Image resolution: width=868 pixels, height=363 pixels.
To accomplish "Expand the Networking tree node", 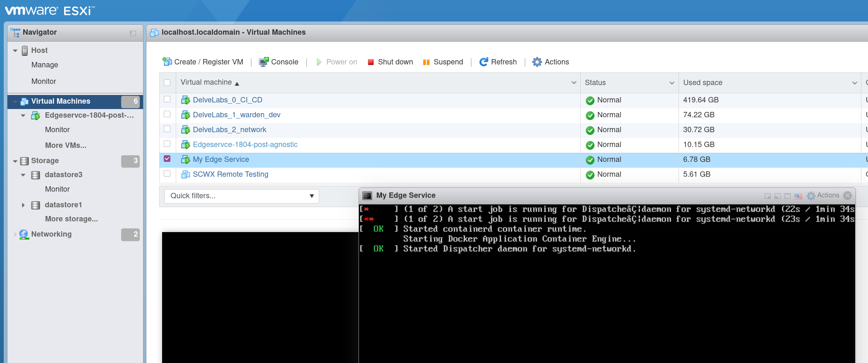I will [15, 234].
